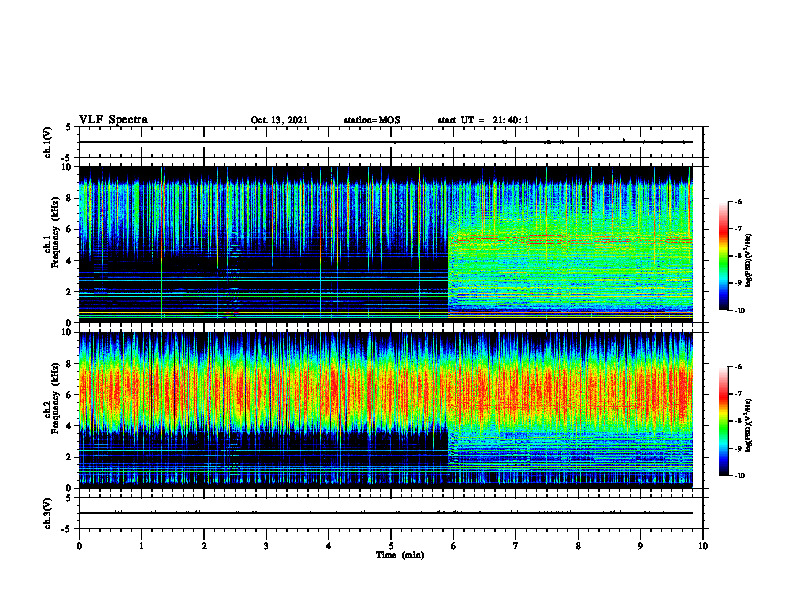The height and width of the screenshot is (612, 792).
Task: Select the 'ch.1(V)' waveform axis label
Action: 47,142
